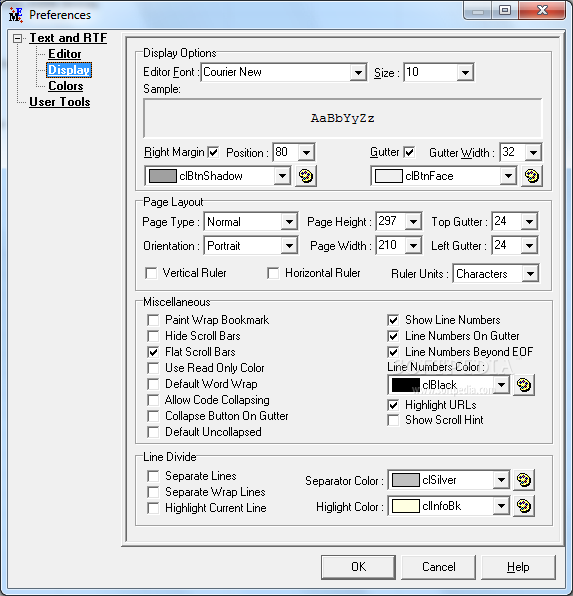Click the Cancel button

[438, 567]
